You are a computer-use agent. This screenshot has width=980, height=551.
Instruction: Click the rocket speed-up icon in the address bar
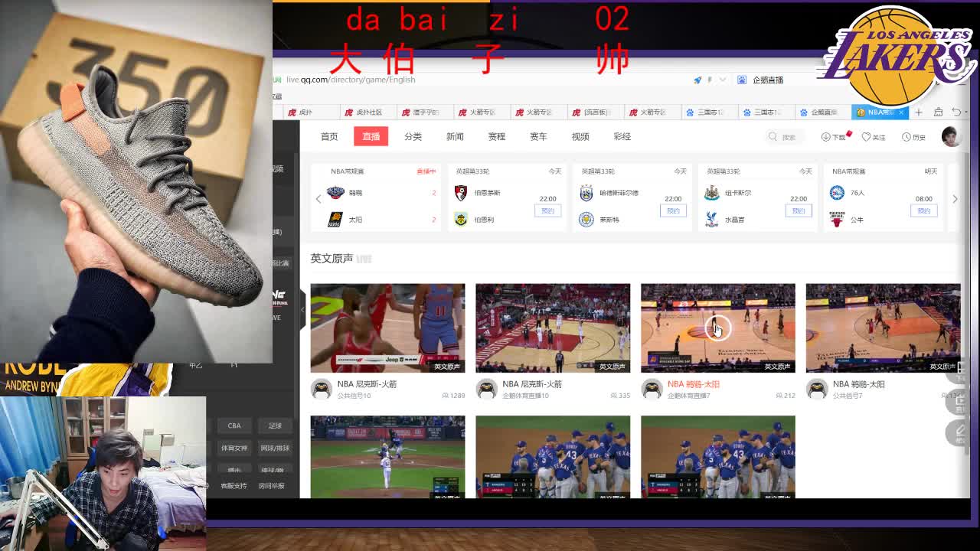[x=697, y=80]
